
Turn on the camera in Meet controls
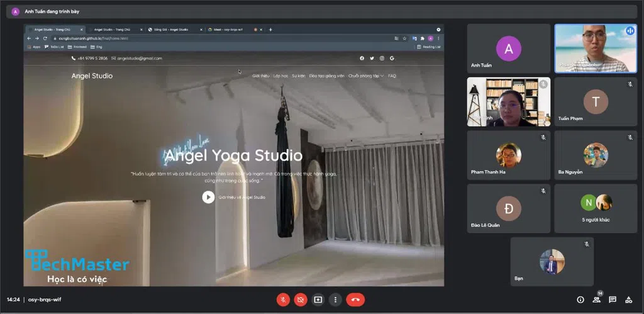pyautogui.click(x=300, y=300)
